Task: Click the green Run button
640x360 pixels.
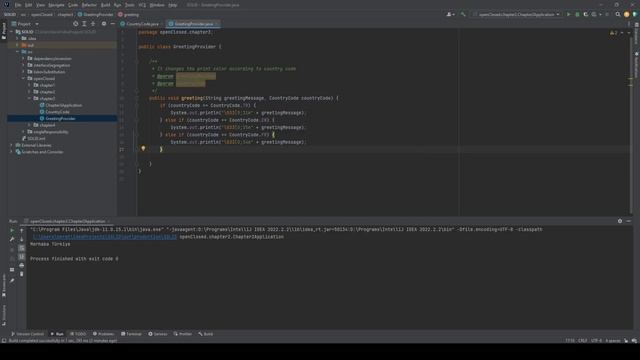Action: coord(568,14)
